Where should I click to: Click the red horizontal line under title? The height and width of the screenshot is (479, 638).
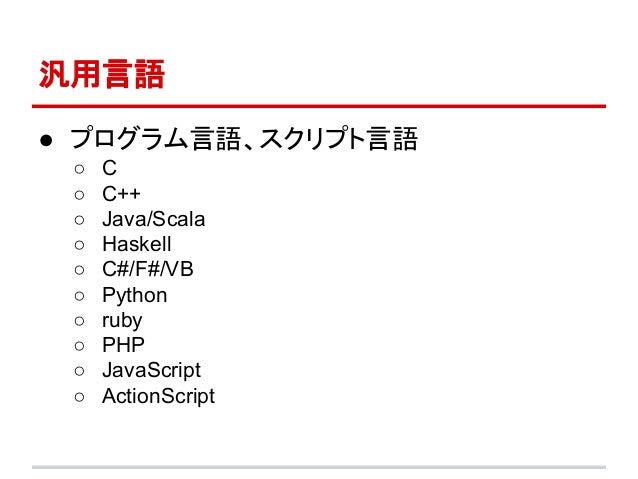(319, 106)
